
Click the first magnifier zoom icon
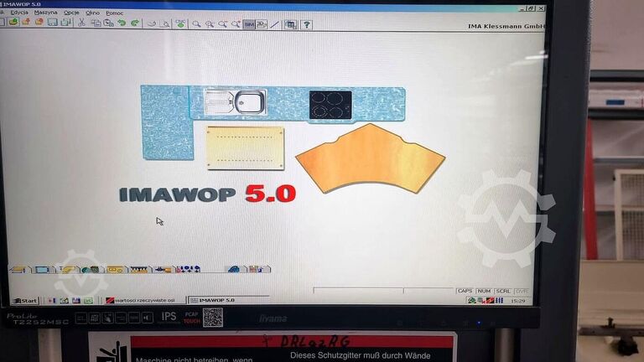click(196, 24)
